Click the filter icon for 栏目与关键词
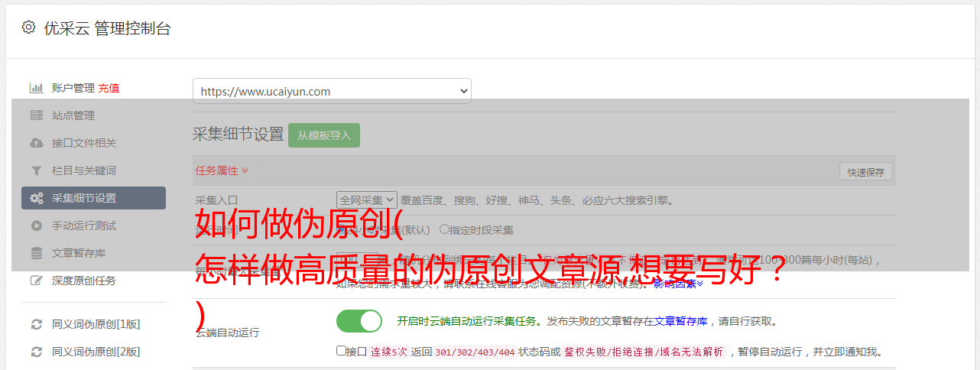This screenshot has width=980, height=370. pyautogui.click(x=36, y=170)
